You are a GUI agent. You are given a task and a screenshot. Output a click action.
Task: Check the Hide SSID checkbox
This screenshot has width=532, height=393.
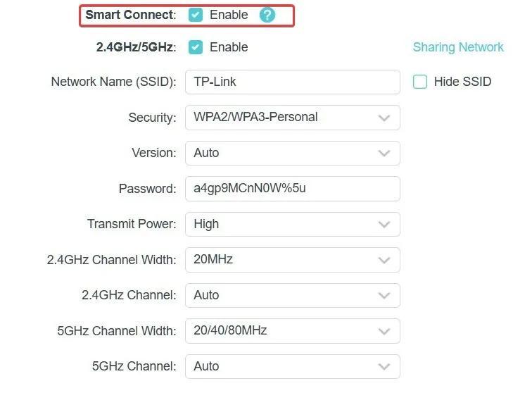click(x=420, y=82)
